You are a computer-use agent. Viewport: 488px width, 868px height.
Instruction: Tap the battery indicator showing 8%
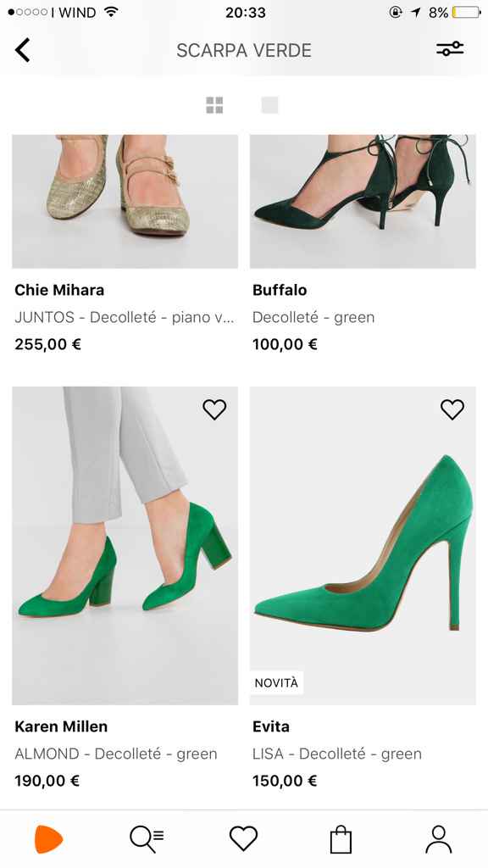coord(465,12)
